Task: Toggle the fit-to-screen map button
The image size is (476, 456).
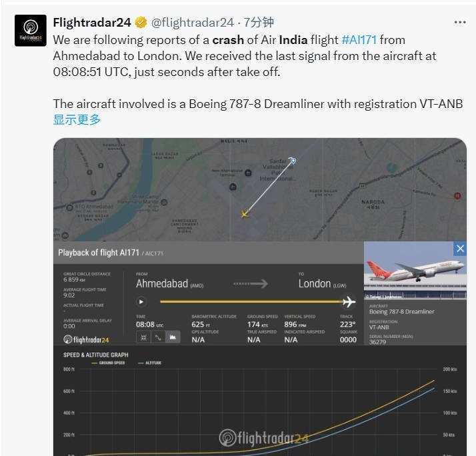Action: click(143, 337)
